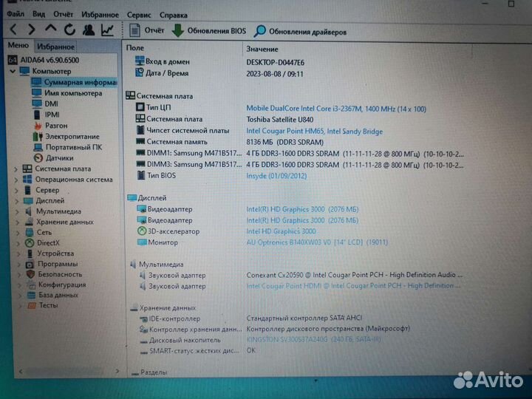The width and height of the screenshot is (532, 399).
Task: Select the Дата / Время row
Action: (219, 74)
